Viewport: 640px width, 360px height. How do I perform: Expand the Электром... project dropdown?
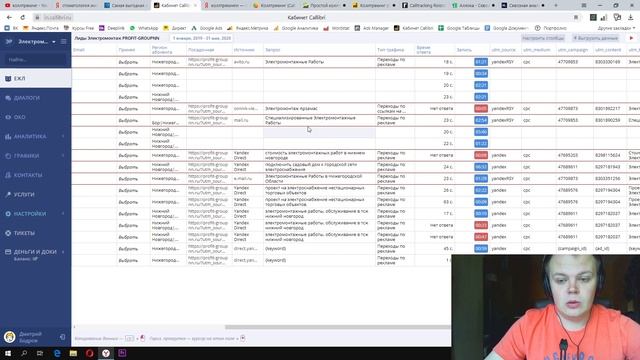(x=53, y=42)
